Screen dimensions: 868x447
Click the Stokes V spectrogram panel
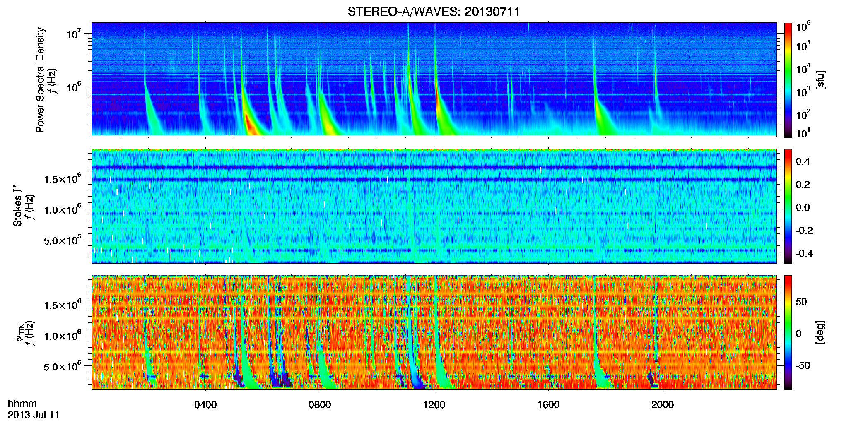(434, 206)
